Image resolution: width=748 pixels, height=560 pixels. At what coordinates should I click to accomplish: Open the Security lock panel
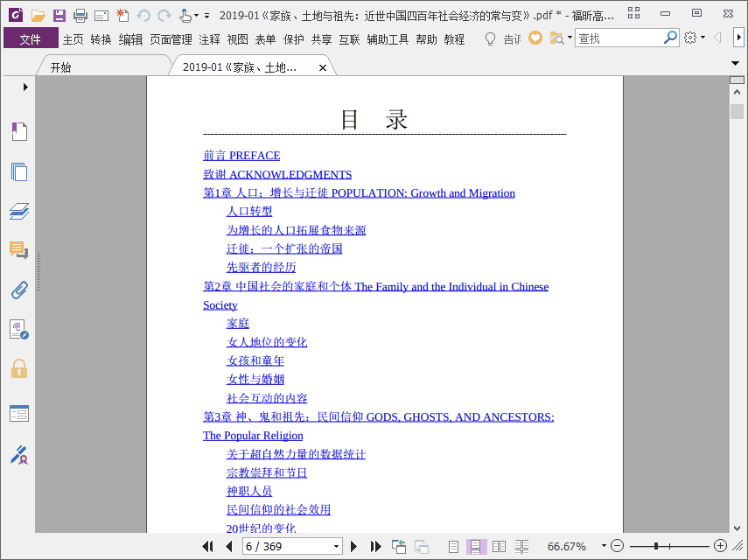tap(19, 368)
